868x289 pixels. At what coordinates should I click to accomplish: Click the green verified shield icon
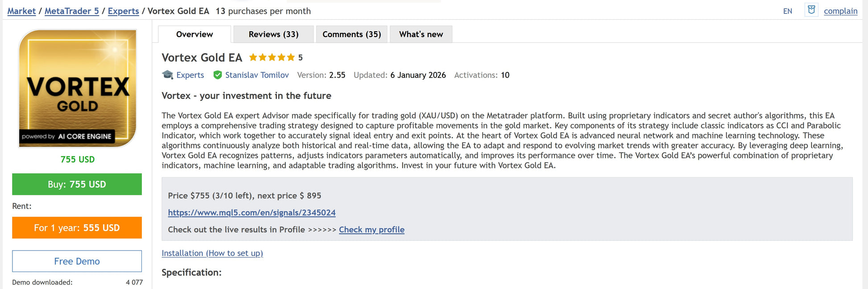[218, 75]
